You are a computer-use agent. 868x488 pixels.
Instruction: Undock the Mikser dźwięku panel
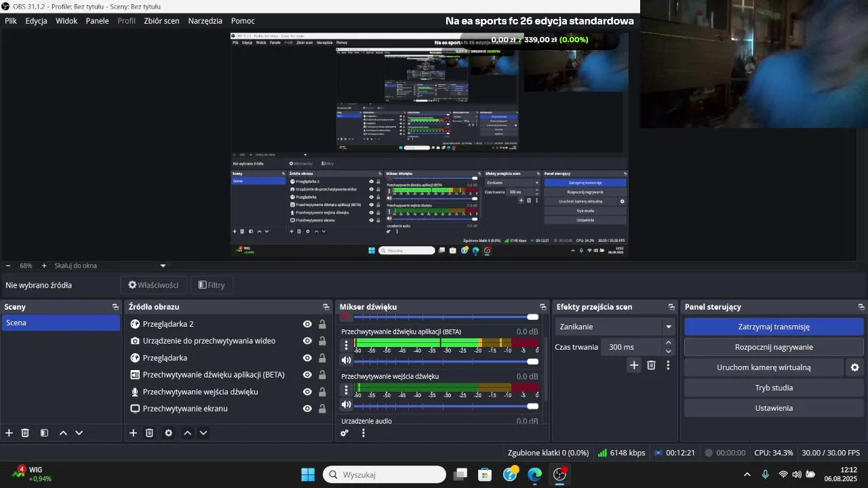click(x=542, y=307)
